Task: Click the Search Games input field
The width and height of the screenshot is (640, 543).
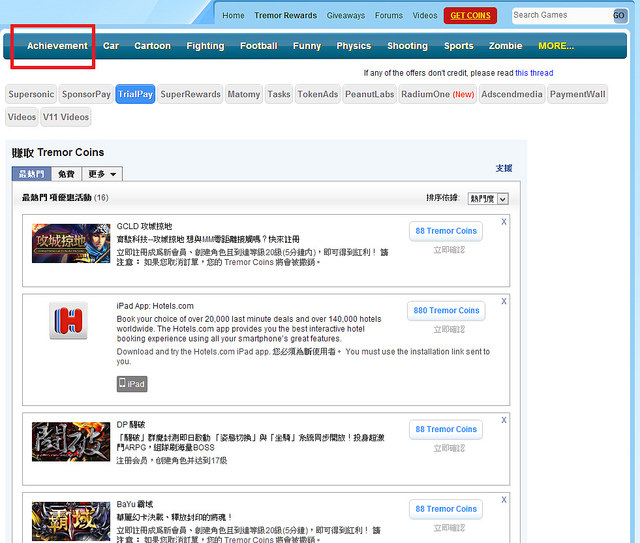Action: pos(560,15)
